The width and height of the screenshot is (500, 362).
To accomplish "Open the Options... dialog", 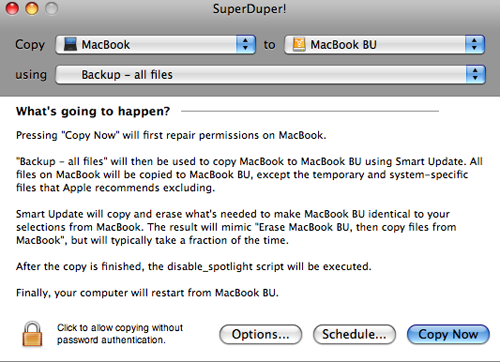I will click(x=260, y=334).
